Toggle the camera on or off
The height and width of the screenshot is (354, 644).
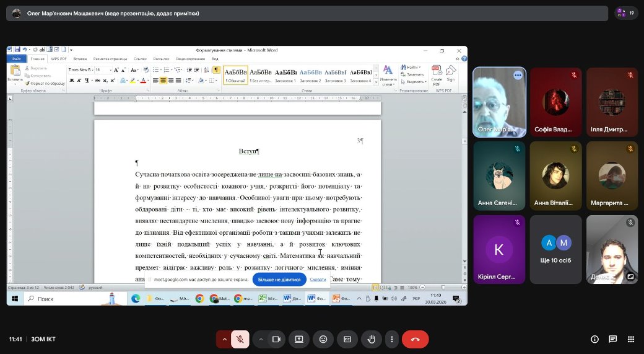277,339
